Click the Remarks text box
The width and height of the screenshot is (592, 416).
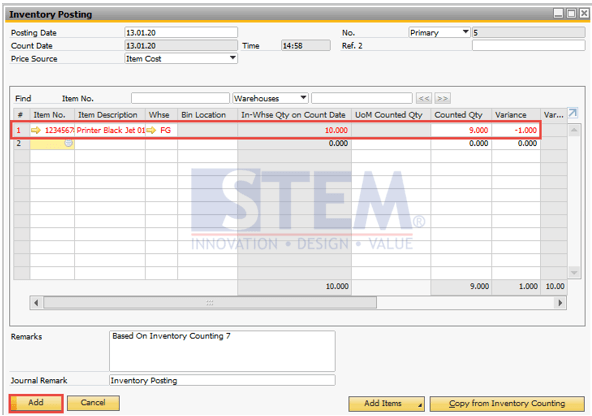point(222,351)
